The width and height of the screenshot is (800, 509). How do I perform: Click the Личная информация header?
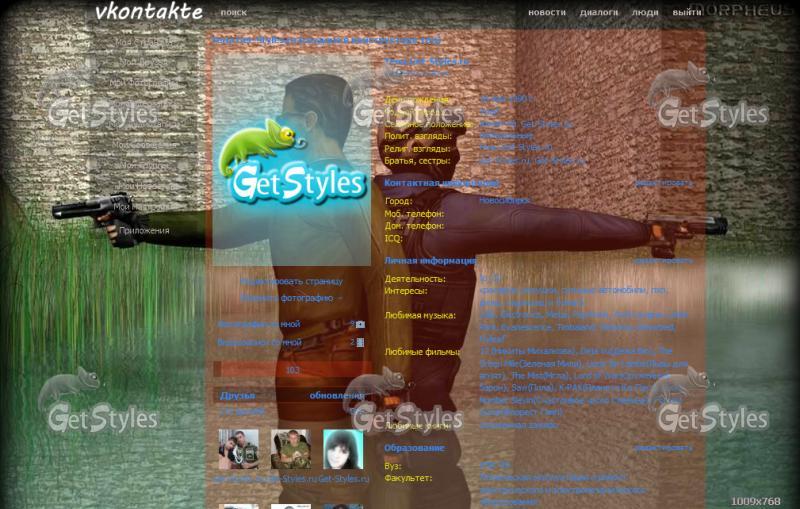point(430,261)
